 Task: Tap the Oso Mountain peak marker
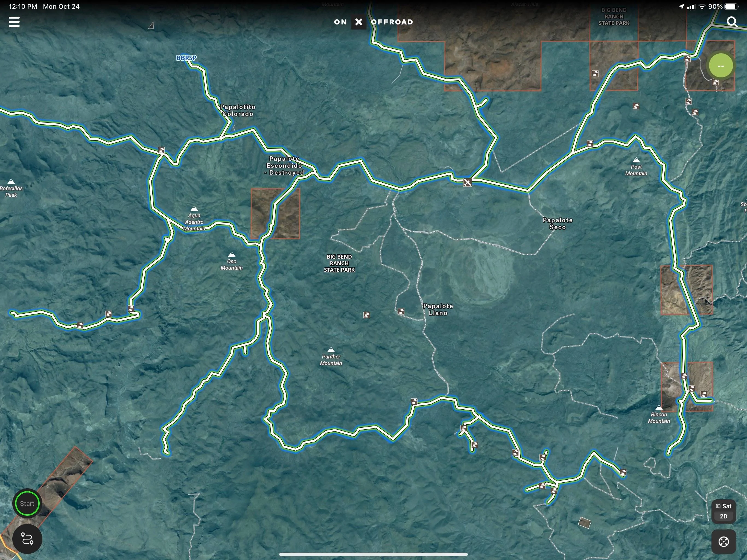pos(232,254)
